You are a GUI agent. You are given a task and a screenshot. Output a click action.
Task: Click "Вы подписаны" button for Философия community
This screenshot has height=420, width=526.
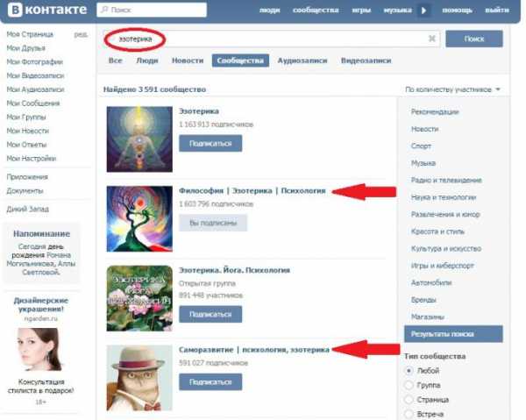[x=213, y=223]
